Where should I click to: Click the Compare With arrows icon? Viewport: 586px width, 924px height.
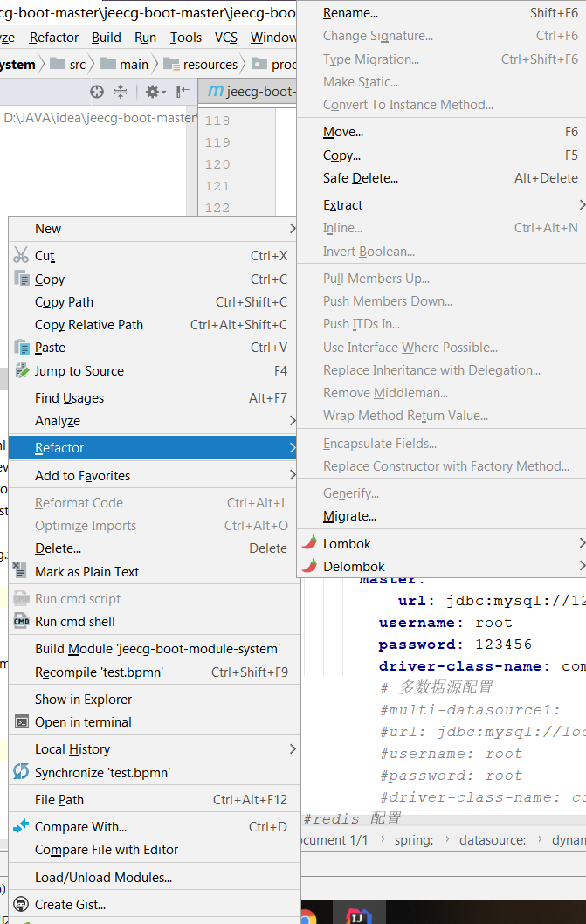(x=21, y=826)
